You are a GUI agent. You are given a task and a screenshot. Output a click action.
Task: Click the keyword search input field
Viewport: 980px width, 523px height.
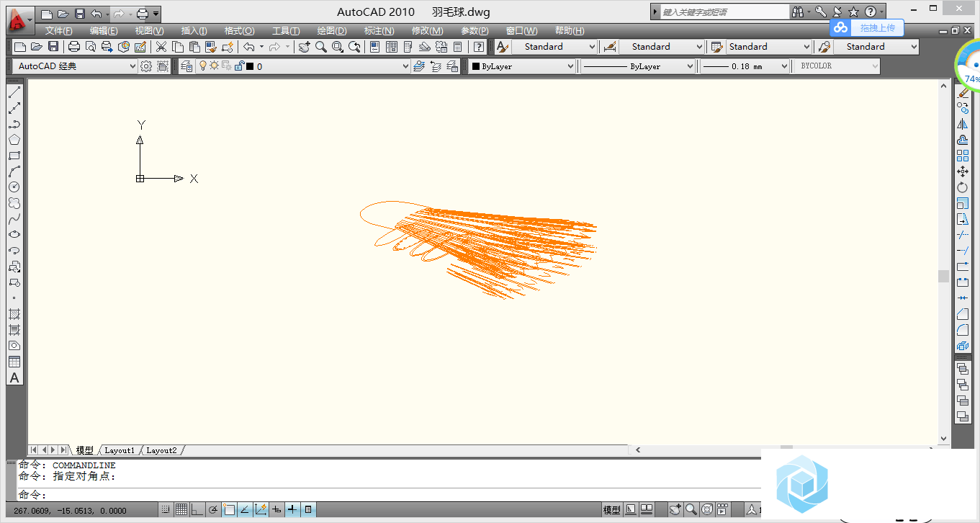[x=724, y=12]
